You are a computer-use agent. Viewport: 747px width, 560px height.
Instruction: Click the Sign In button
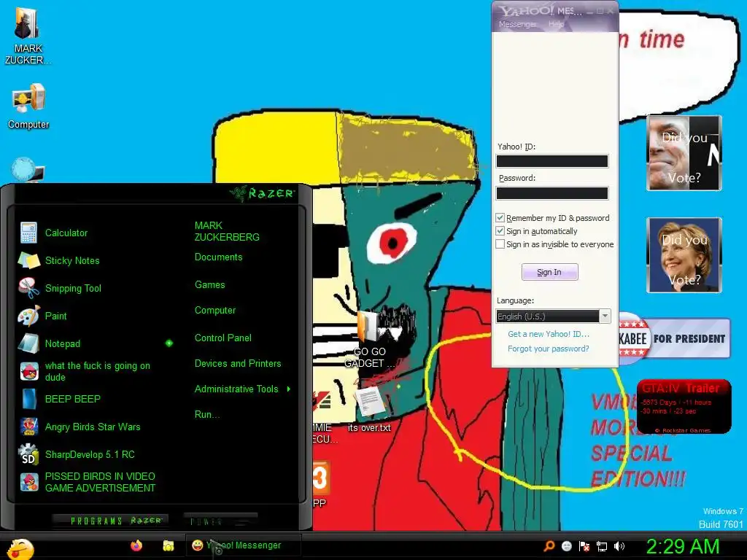coord(550,272)
